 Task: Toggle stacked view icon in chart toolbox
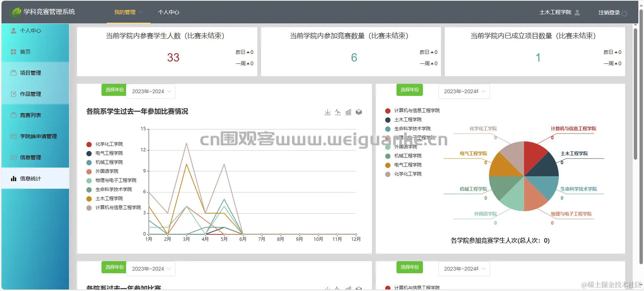pyautogui.click(x=359, y=112)
